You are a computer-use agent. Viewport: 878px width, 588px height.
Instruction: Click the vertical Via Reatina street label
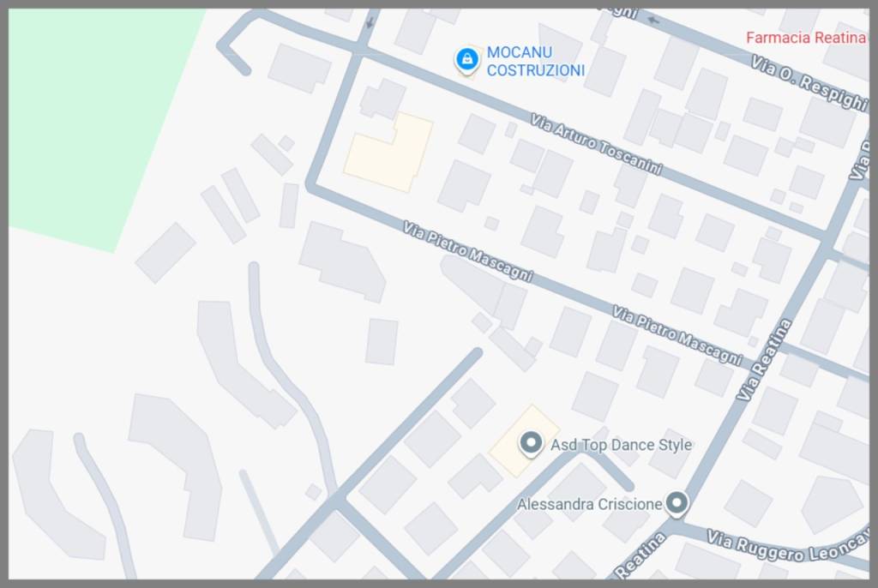(764, 360)
